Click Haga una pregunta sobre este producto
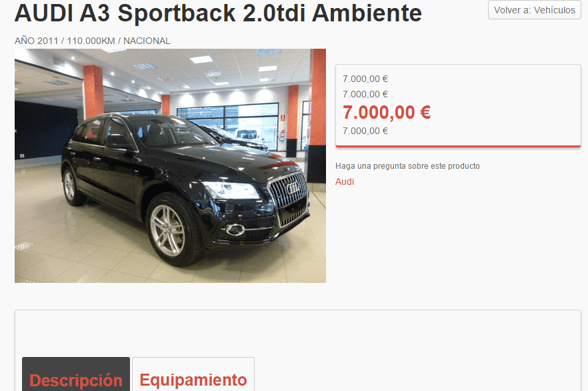Image resolution: width=588 pixels, height=391 pixels. click(x=407, y=166)
